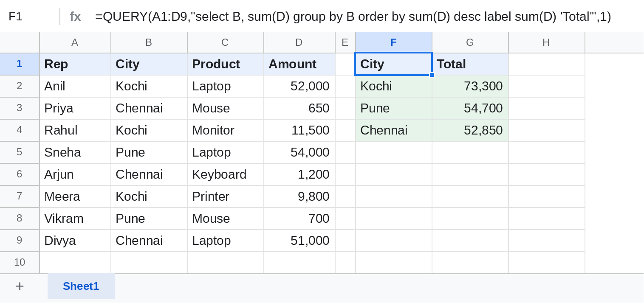Select column H header
The image size is (644, 303).
547,42
